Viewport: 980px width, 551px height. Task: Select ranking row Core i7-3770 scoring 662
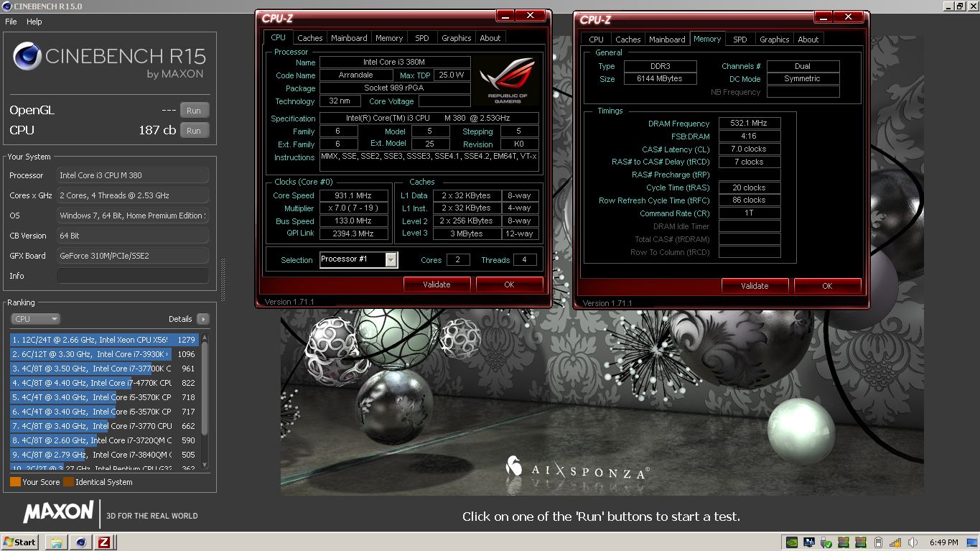pyautogui.click(x=104, y=426)
